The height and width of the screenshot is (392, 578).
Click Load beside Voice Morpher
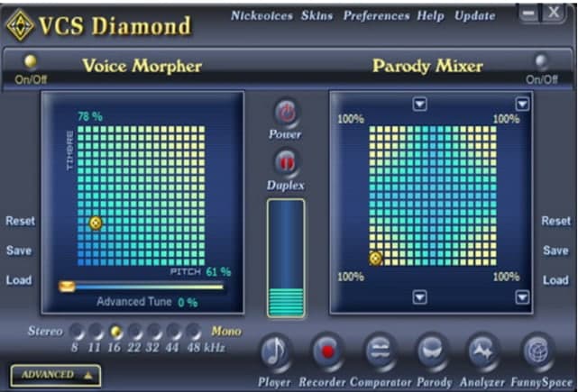click(x=19, y=280)
